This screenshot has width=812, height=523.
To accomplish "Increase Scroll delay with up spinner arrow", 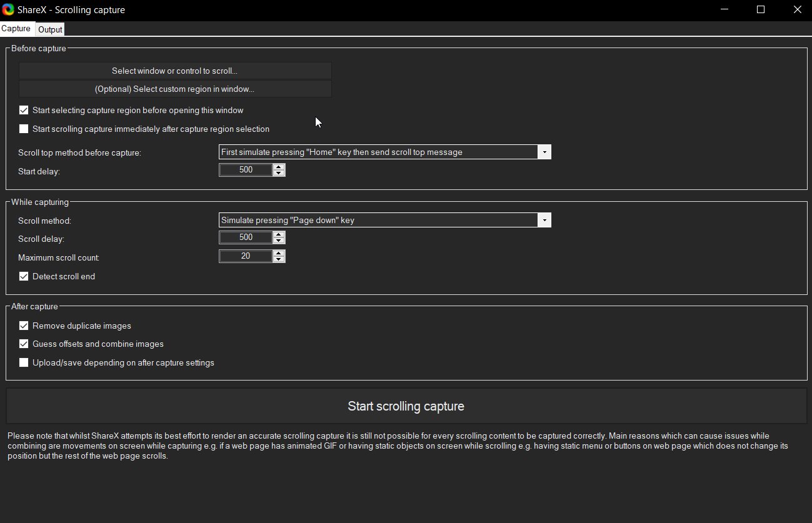I will (x=279, y=234).
